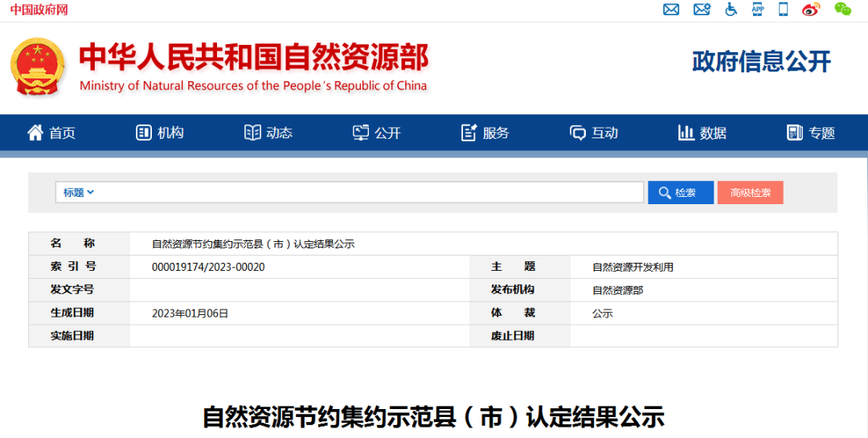Viewport: 868px width, 438px height.
Task: Click the 服务 navigation item
Action: point(485,133)
